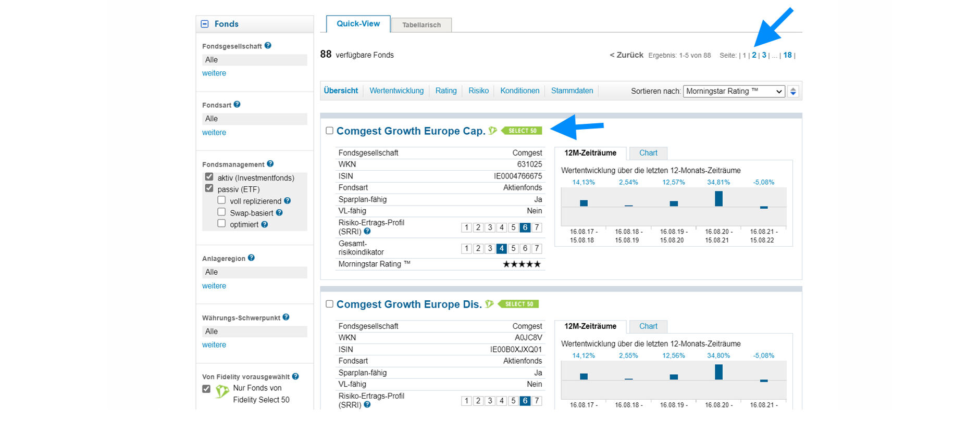980x421 pixels.
Task: Select 12M-Zeiträume tab in Europe Cap. card
Action: (590, 153)
